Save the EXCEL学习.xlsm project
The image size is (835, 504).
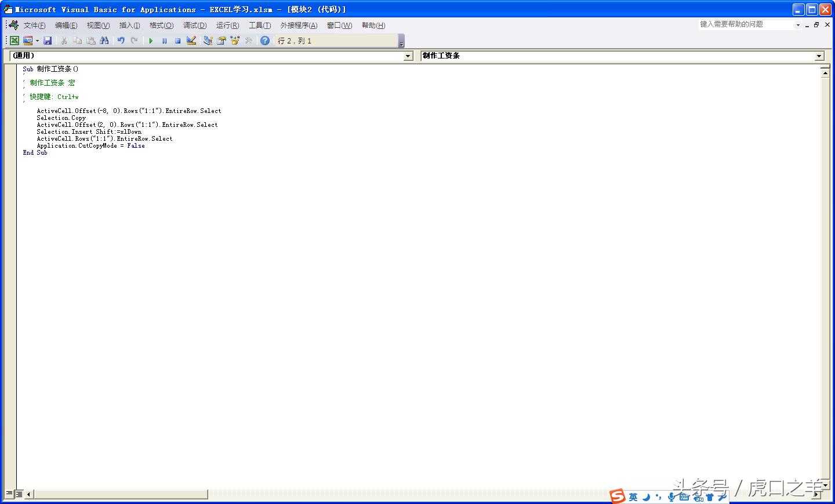coord(48,41)
